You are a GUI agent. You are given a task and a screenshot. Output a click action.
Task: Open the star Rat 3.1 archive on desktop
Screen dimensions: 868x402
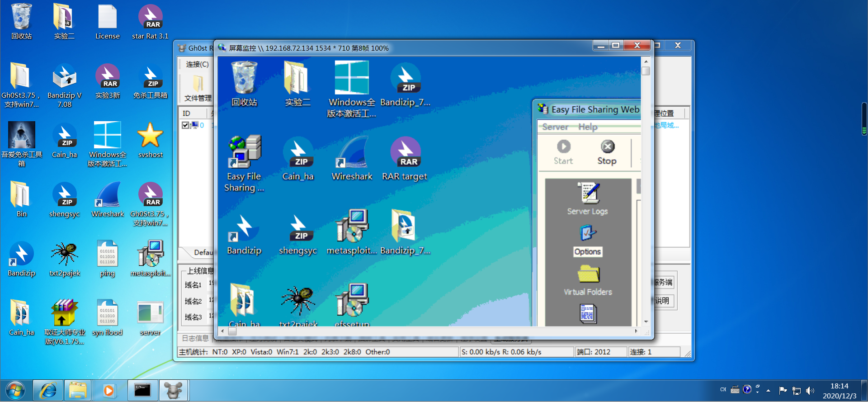coord(150,22)
